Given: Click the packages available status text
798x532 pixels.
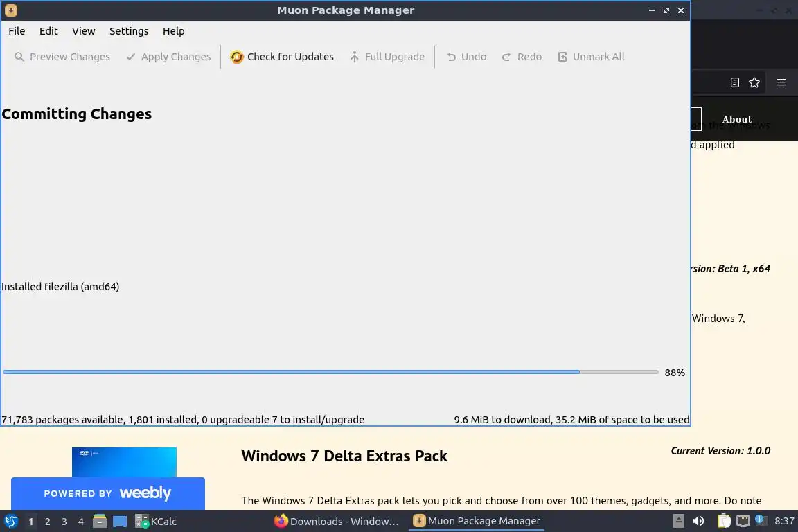Looking at the screenshot, I should 183,420.
